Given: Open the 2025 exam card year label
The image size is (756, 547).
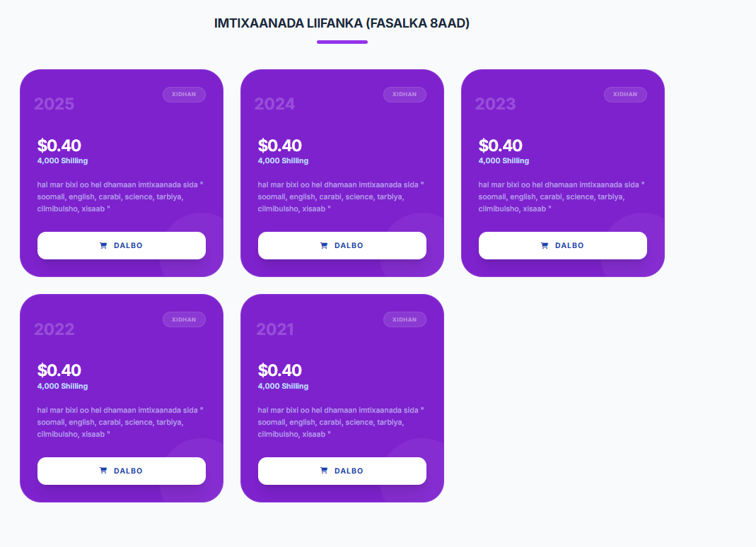Looking at the screenshot, I should (54, 104).
